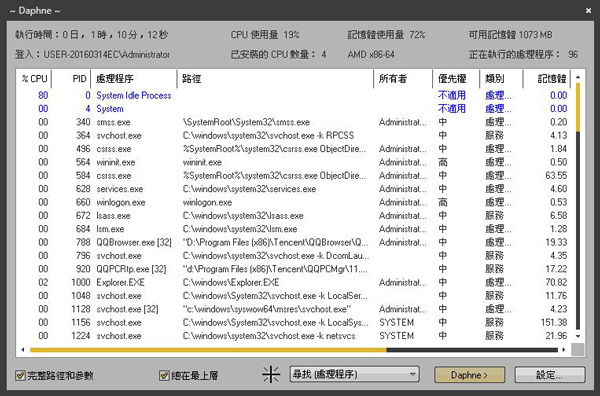Viewport: 600px width, 396px height.
Task: Click the 正在執行的處理程序 96 count
Action: [523, 54]
